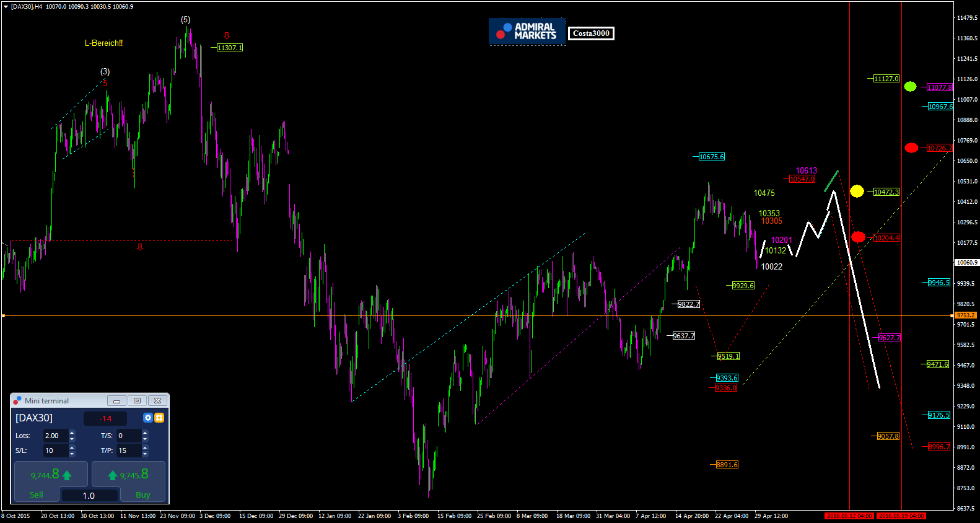Open the DAX30 H4 chart title dropdown triangle
This screenshot has height=523, width=980.
pos(6,7)
